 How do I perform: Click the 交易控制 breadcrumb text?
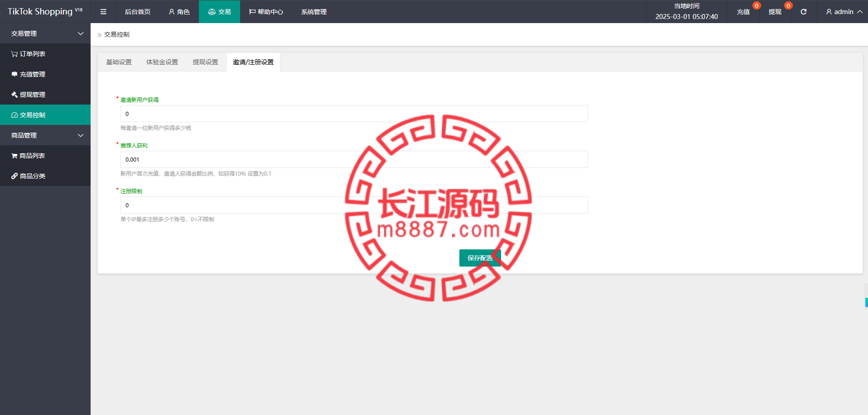pyautogui.click(x=117, y=34)
